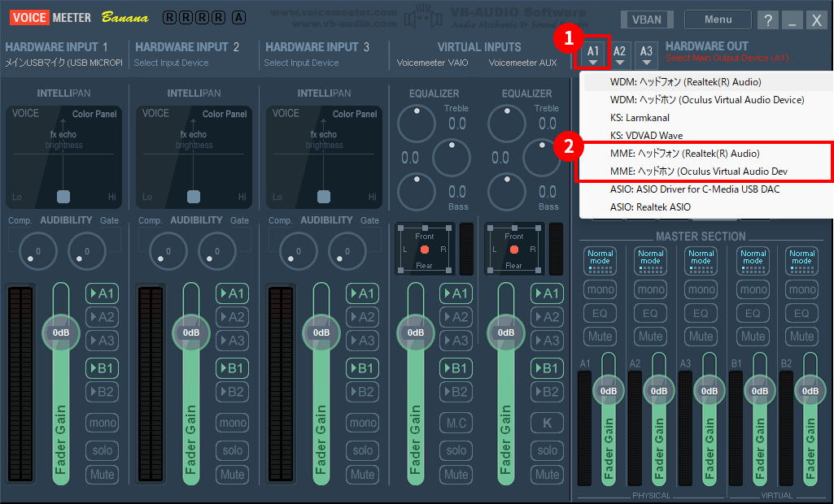
Task: Click Hardware Input 2 Select Input Device
Action: pos(171,63)
